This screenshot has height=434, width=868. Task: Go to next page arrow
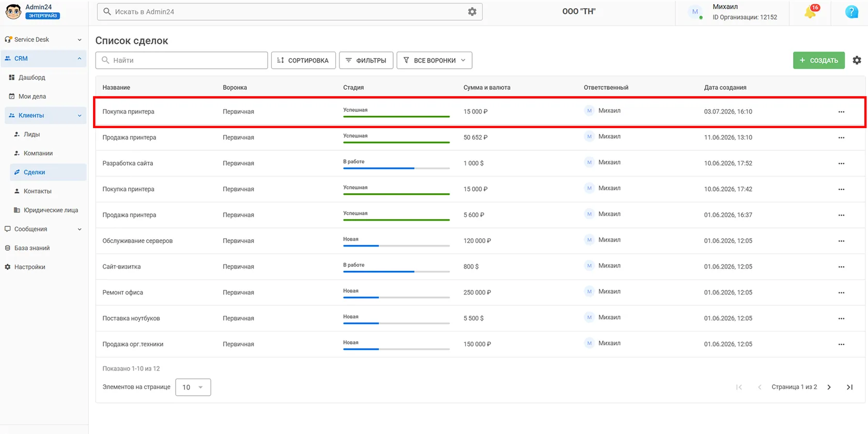click(x=829, y=387)
